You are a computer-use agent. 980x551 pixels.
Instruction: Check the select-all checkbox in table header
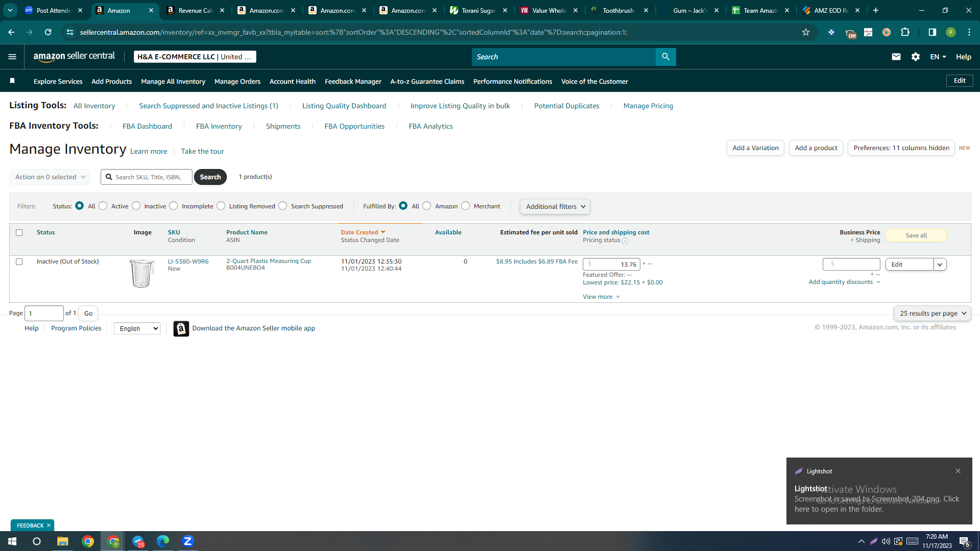19,232
